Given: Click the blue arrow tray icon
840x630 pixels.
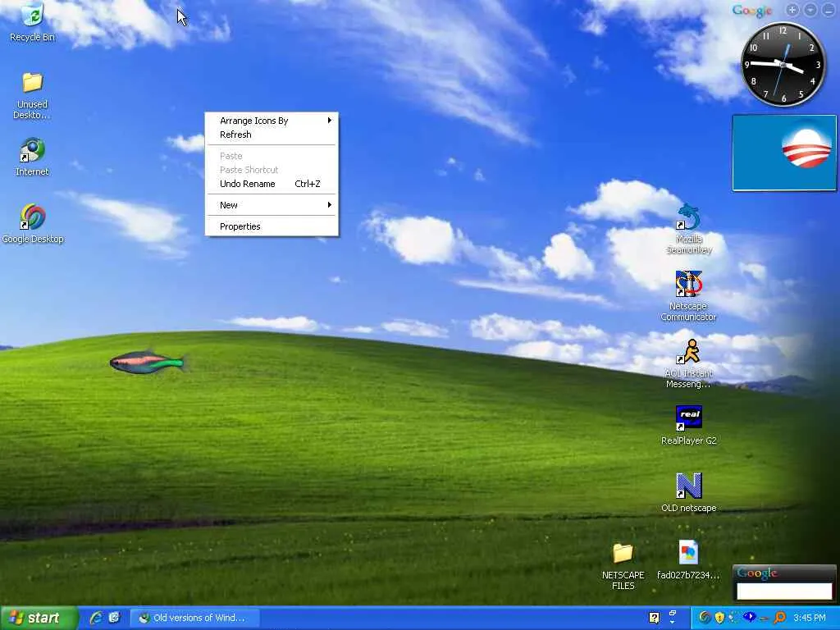Looking at the screenshot, I should pos(750,617).
